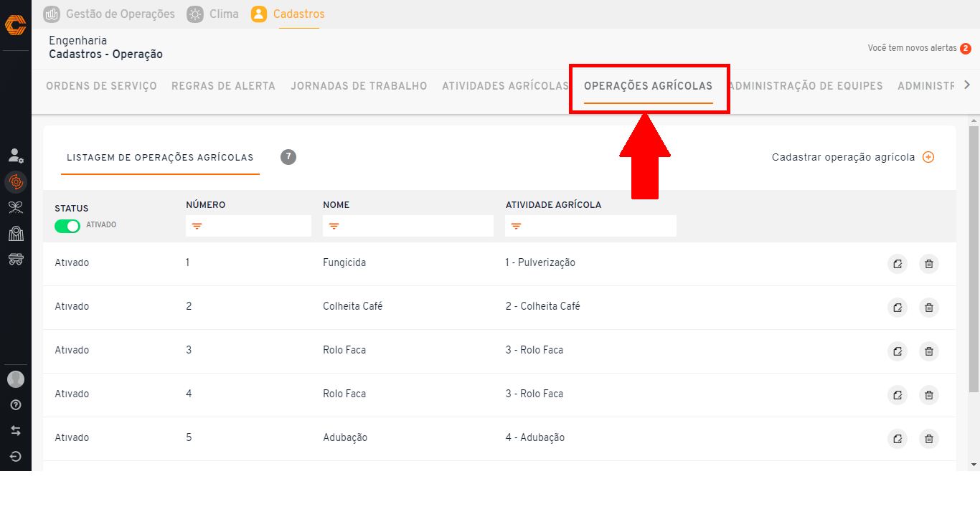Toggle the Ativado status switch
The image size is (980, 522).
67,226
